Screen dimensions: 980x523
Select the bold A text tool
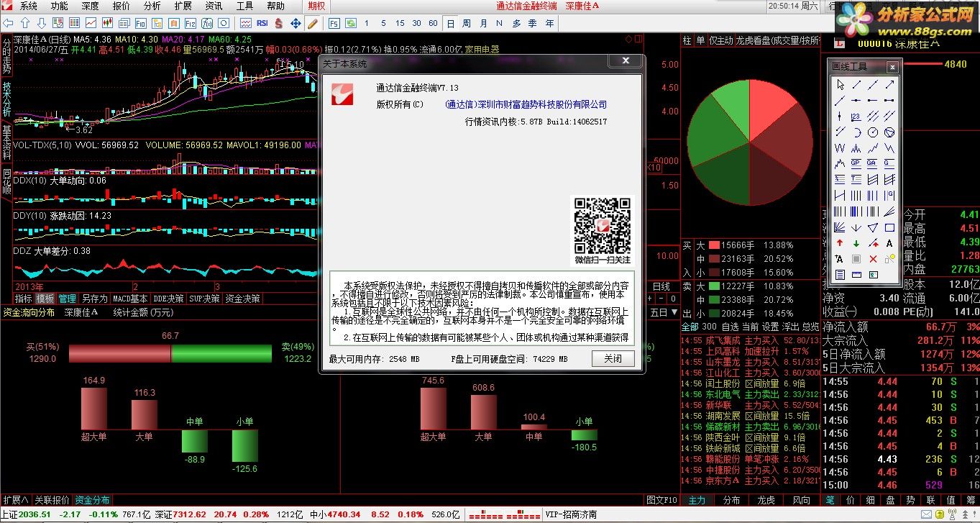[889, 242]
